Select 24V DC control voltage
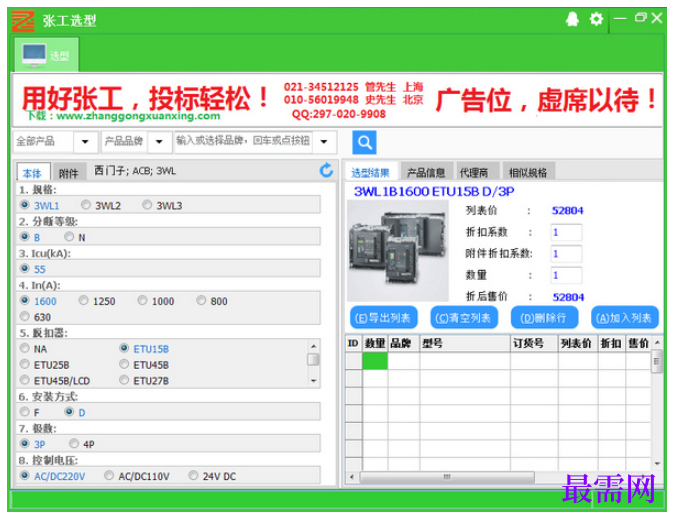Viewport: 674px width, 520px height. click(x=193, y=476)
